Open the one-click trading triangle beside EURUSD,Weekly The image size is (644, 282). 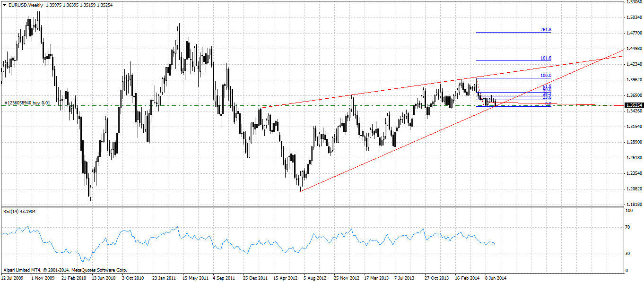pos(4,5)
